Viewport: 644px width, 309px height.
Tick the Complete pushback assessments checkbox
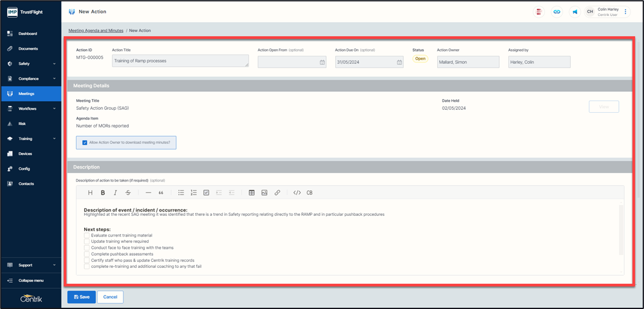[87, 254]
